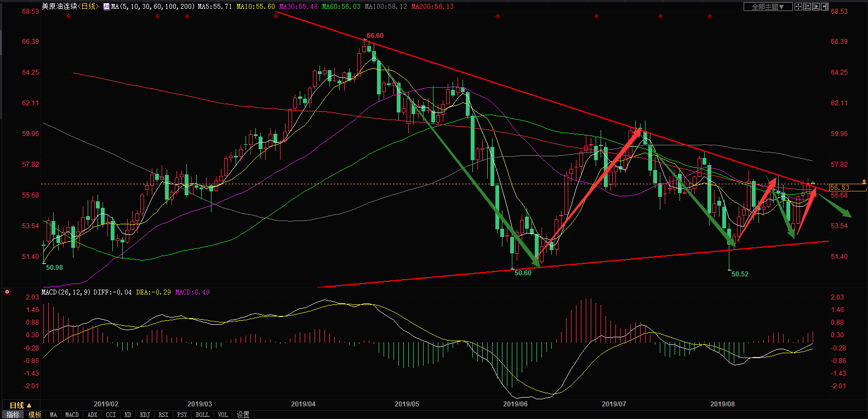Click the <日线> period label in title
The width and height of the screenshot is (868, 419).
click(88, 7)
